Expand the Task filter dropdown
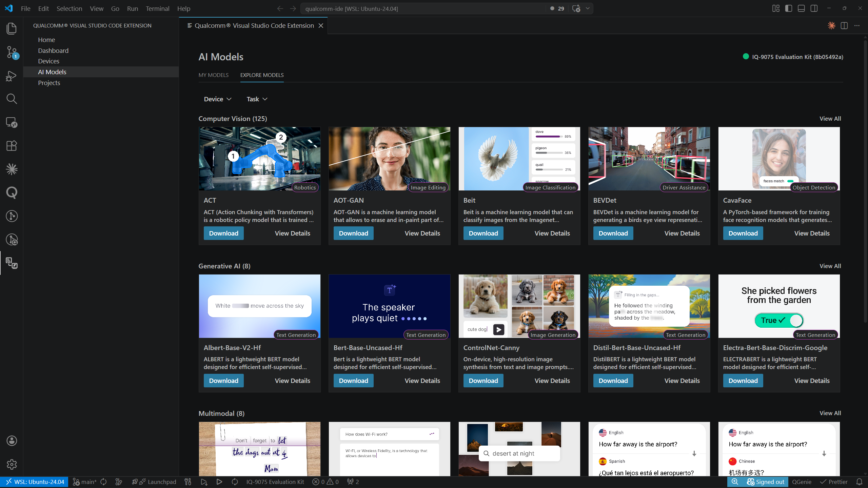The width and height of the screenshot is (868, 488). click(x=257, y=99)
